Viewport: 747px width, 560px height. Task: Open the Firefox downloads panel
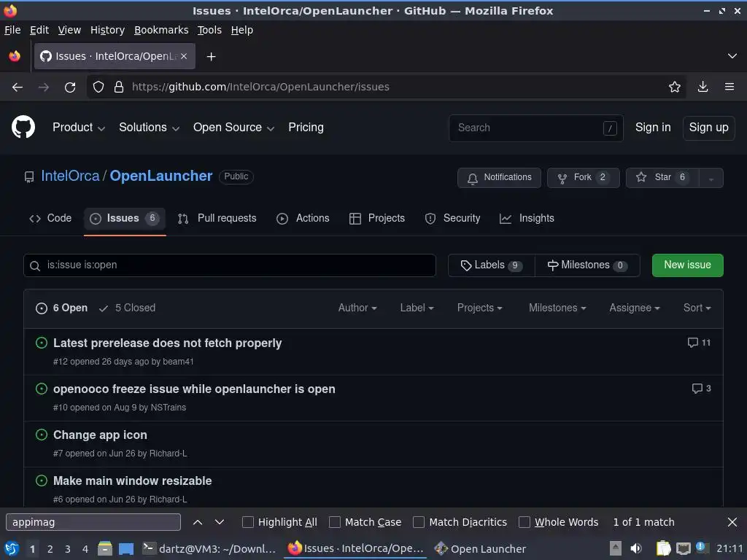[x=703, y=87]
